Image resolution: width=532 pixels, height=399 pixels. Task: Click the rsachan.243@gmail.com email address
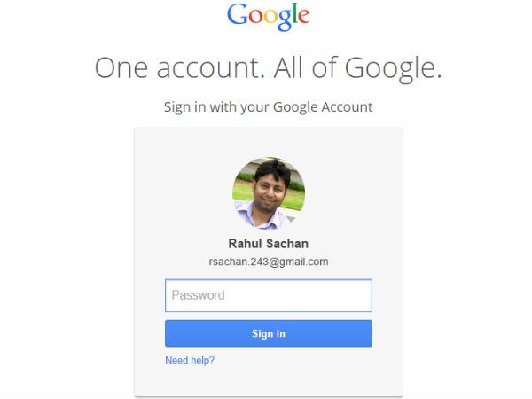click(x=269, y=262)
